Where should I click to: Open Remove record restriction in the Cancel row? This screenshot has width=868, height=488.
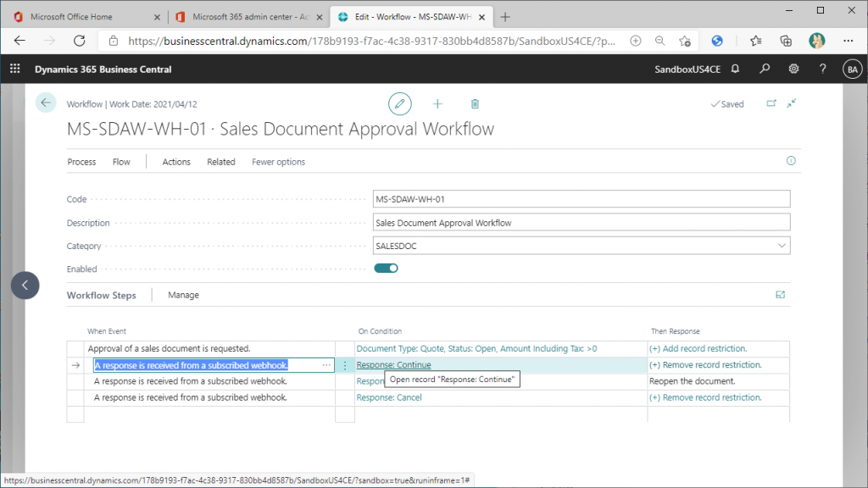[x=705, y=397]
